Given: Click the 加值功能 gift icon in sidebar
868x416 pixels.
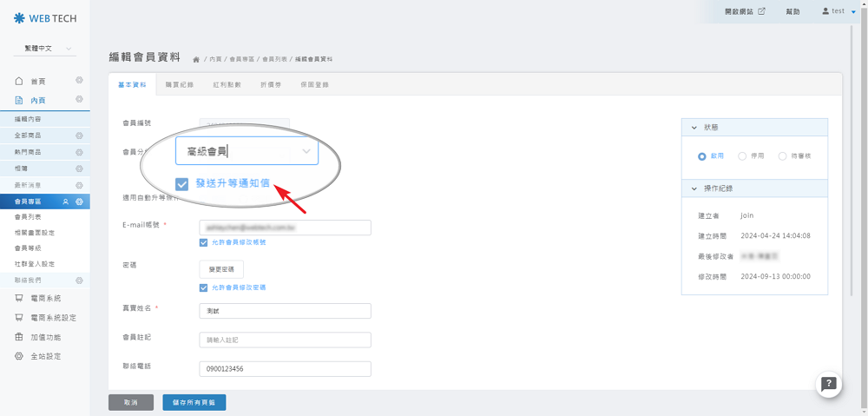Looking at the screenshot, I should [19, 337].
